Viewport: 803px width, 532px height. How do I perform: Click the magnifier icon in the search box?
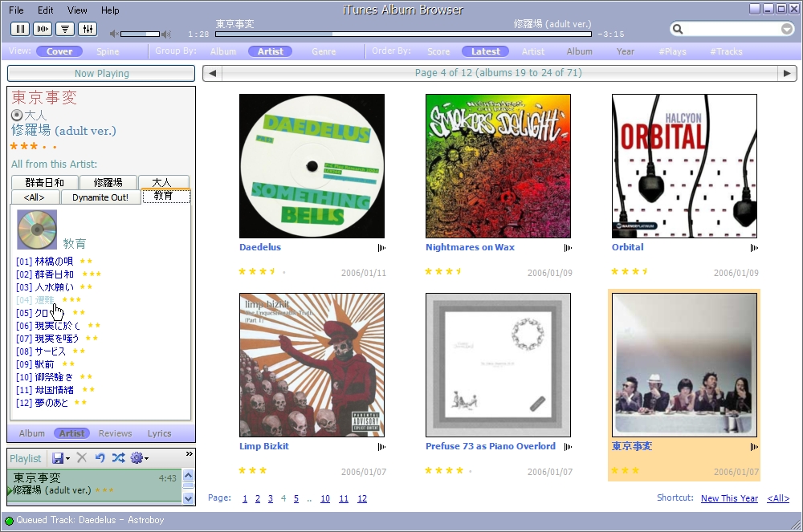(678, 29)
